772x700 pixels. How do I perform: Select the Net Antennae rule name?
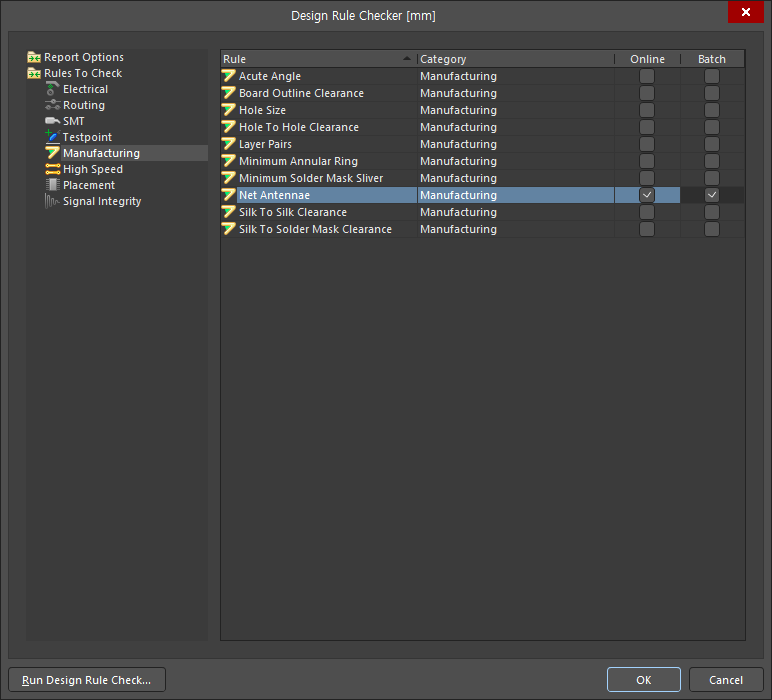274,195
